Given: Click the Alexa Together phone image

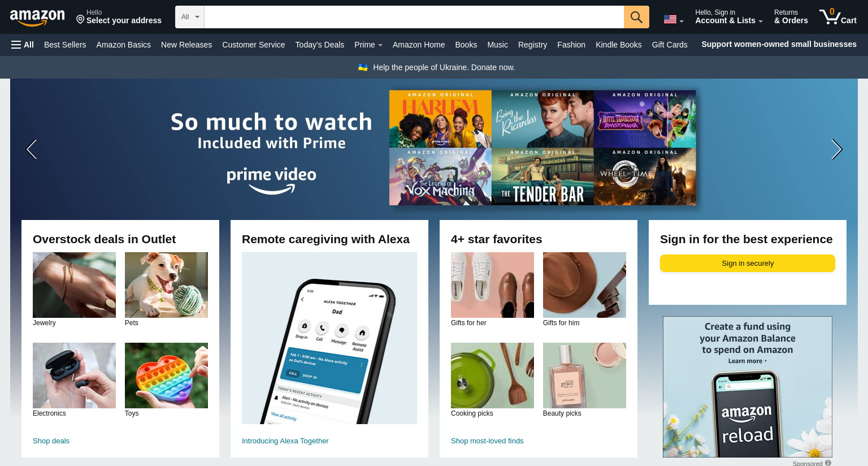Looking at the screenshot, I should [329, 338].
